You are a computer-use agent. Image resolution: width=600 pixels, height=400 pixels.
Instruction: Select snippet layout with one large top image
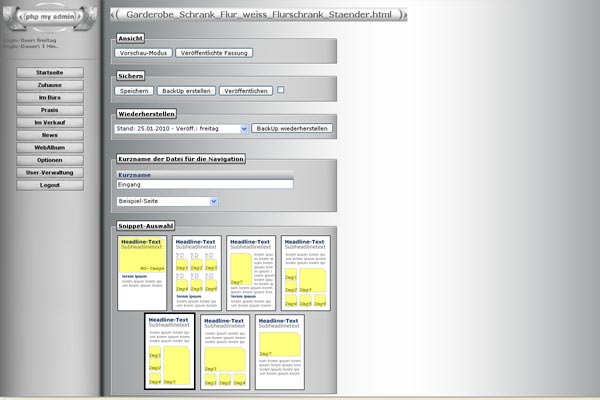[x=142, y=271]
